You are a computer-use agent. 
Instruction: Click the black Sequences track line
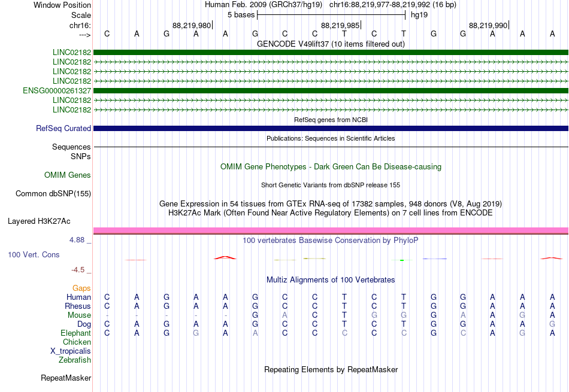331,147
